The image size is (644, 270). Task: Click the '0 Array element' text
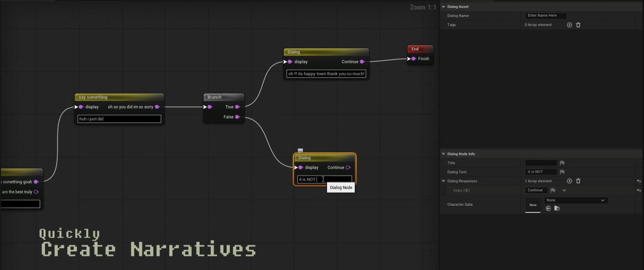coord(538,25)
